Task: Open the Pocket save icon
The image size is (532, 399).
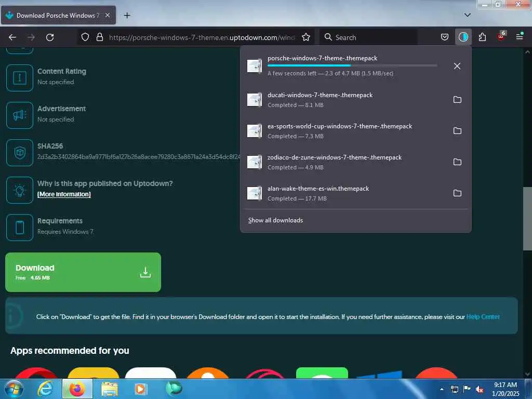Action: (445, 37)
